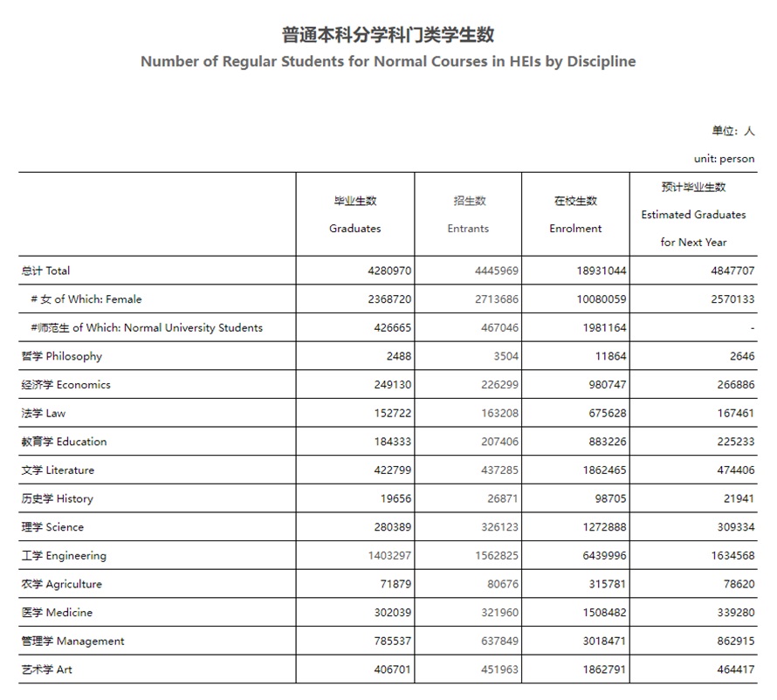The width and height of the screenshot is (777, 700).
Task: Click Engineering graduates value 1403297
Action: click(x=389, y=556)
